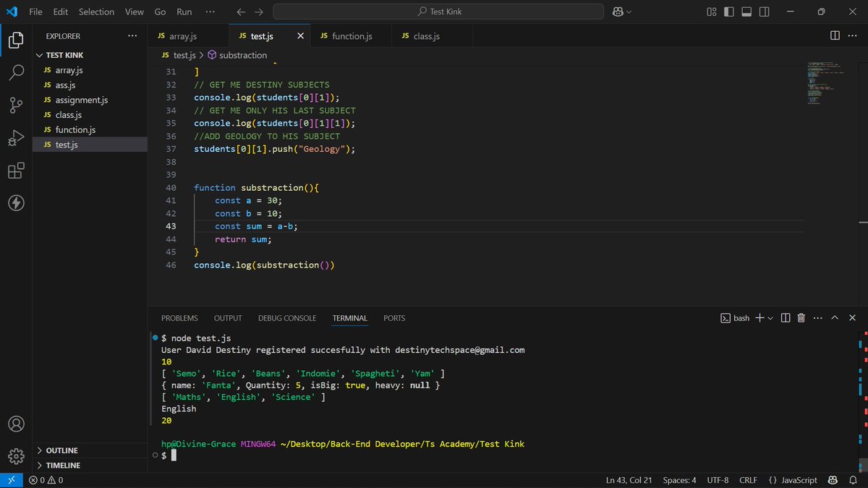Open the View menu
868x488 pixels.
(x=135, y=12)
